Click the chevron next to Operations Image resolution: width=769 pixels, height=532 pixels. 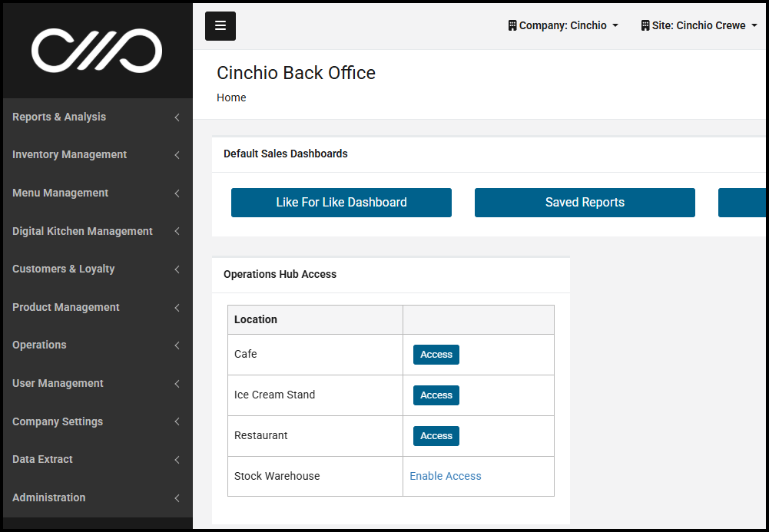177,345
